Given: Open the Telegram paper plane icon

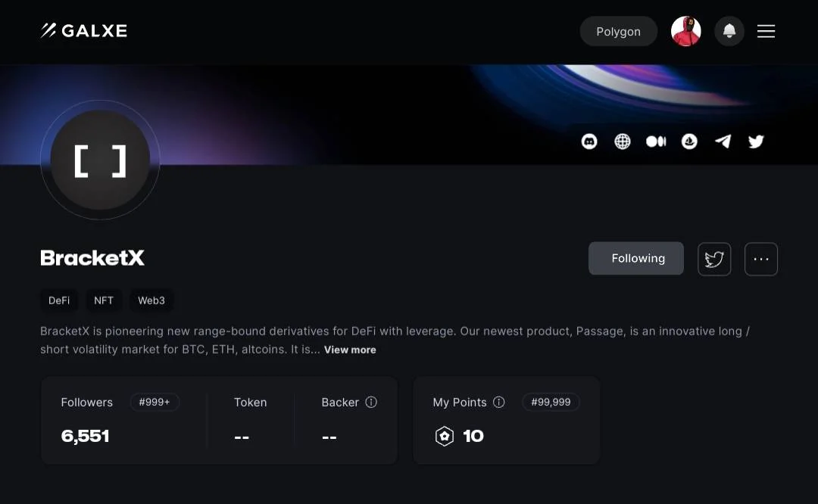Looking at the screenshot, I should [723, 142].
